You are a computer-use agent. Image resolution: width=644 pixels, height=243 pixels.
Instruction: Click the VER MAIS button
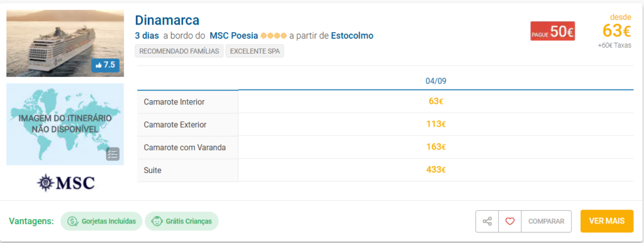coord(607,221)
